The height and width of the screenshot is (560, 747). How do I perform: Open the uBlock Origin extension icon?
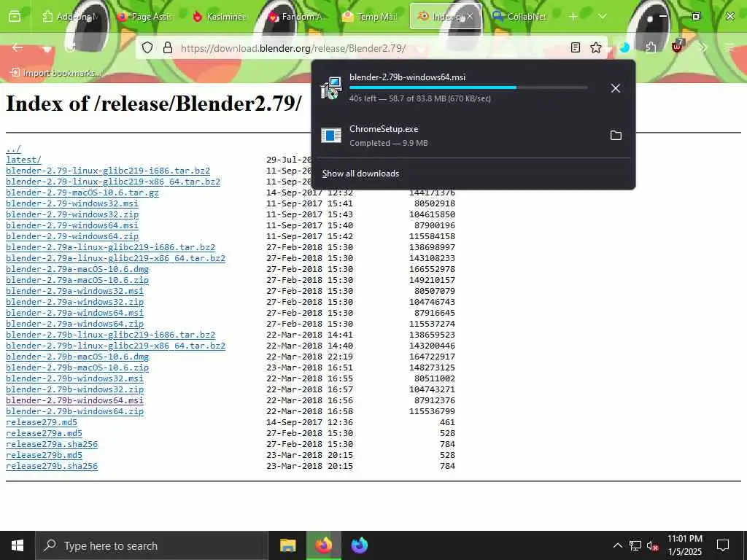click(677, 47)
